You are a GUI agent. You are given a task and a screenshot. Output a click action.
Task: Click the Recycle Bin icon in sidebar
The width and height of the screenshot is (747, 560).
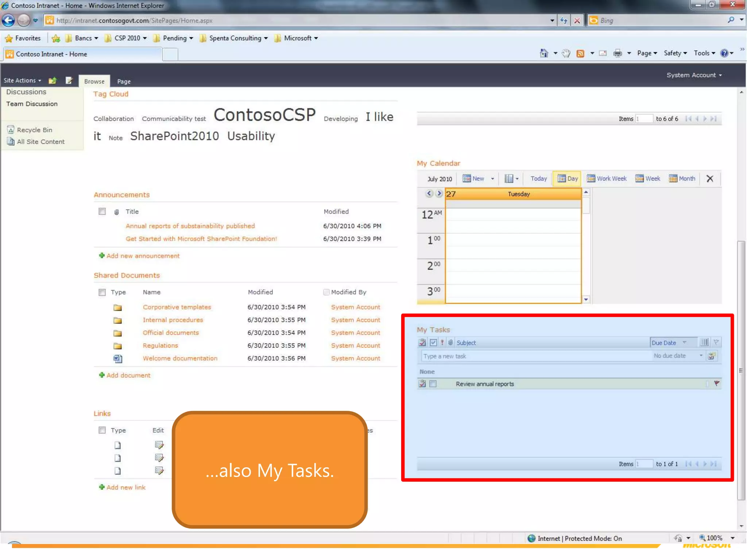(11, 129)
